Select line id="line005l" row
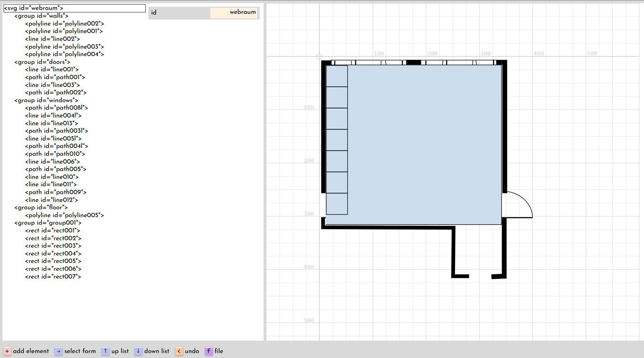The width and height of the screenshot is (644, 358). [x=53, y=139]
